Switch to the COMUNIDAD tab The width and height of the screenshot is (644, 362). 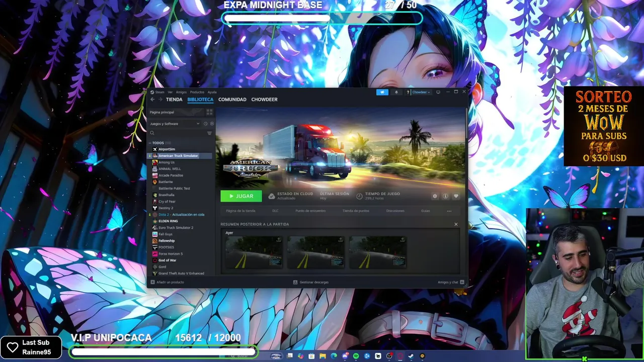point(232,100)
